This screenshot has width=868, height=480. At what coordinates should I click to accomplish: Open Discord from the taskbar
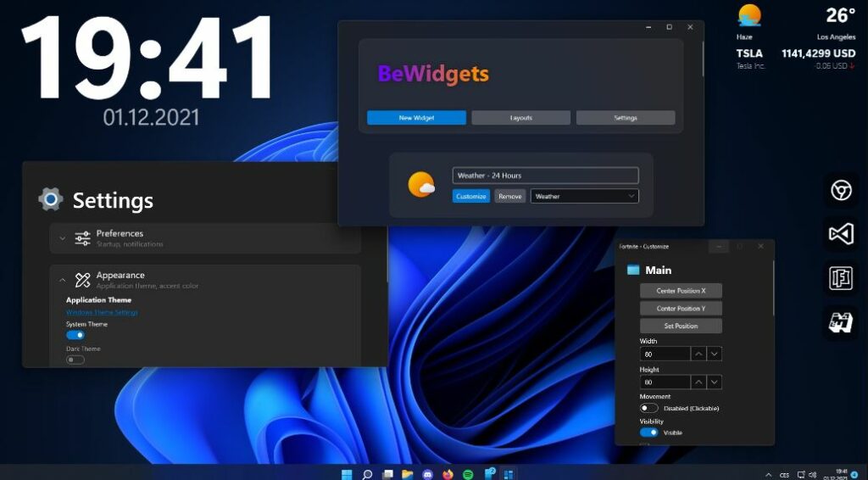[427, 474]
